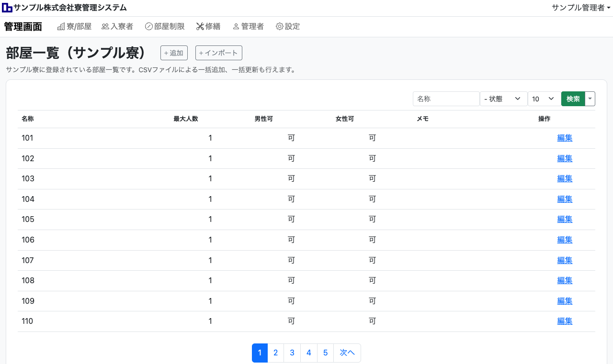The width and height of the screenshot is (613, 364).
Task: Click the 修繕 tools icon
Action: pos(200,27)
